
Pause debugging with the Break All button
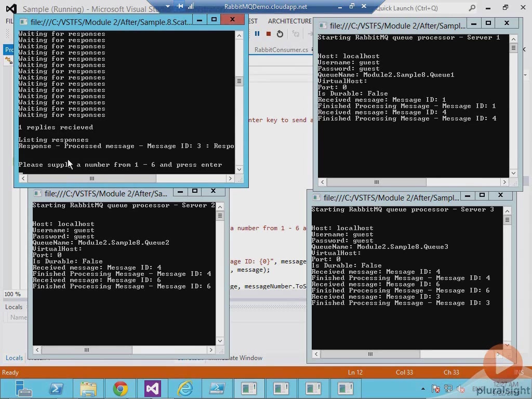257,34
